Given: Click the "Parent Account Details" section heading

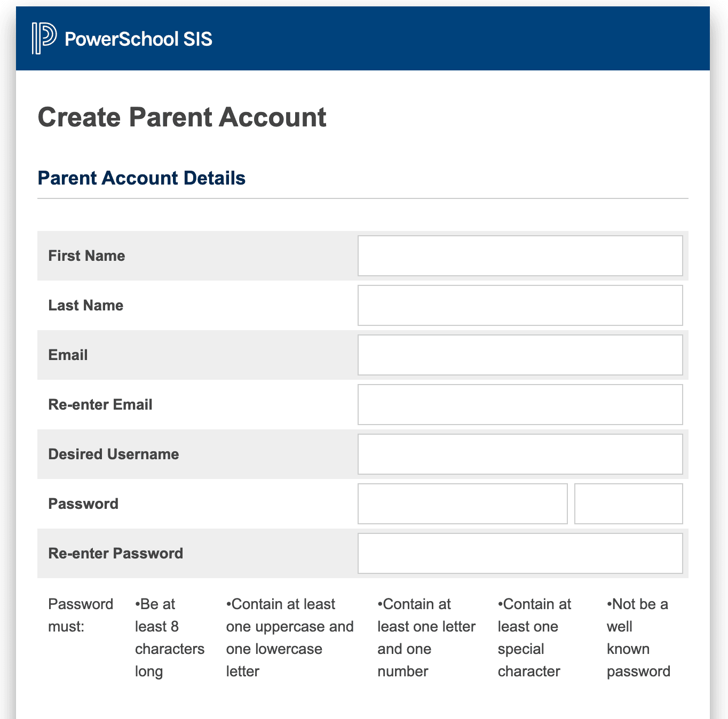Looking at the screenshot, I should tap(141, 178).
